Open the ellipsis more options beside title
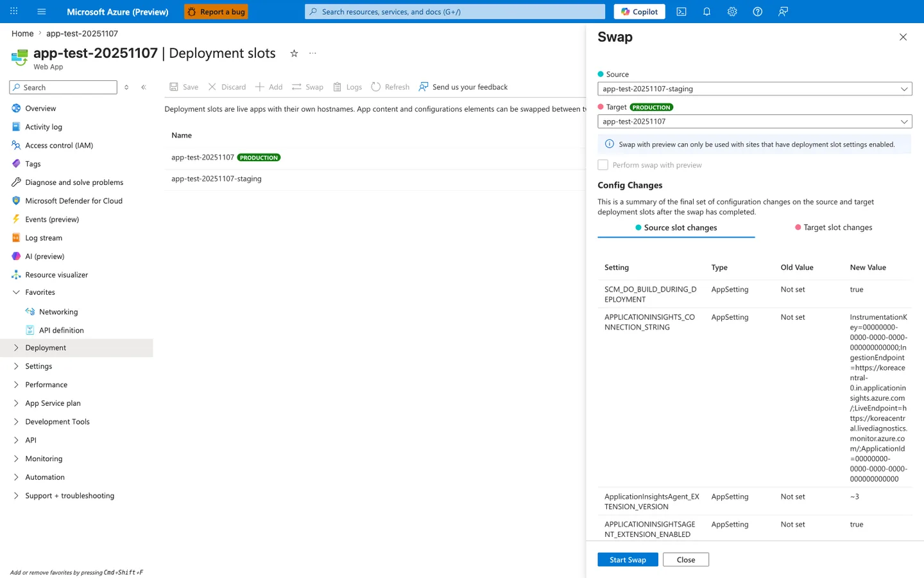Screen dimensions: 924x578 (x=312, y=53)
